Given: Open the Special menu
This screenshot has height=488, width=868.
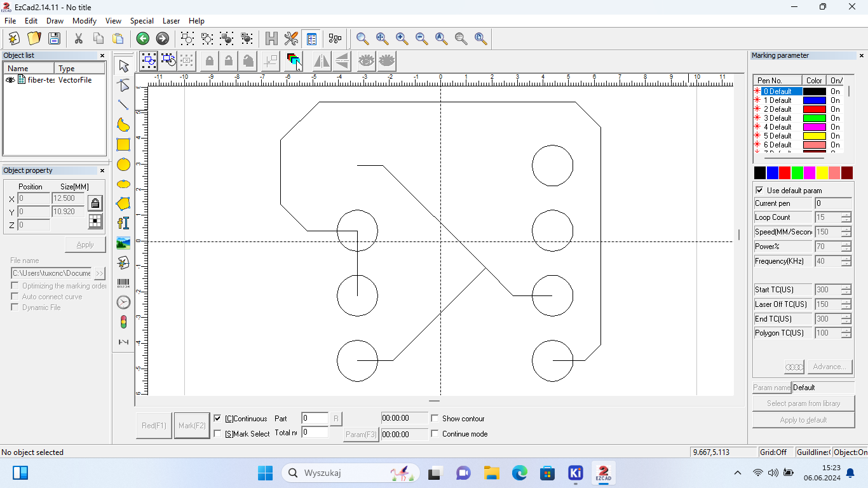Looking at the screenshot, I should coord(142,21).
